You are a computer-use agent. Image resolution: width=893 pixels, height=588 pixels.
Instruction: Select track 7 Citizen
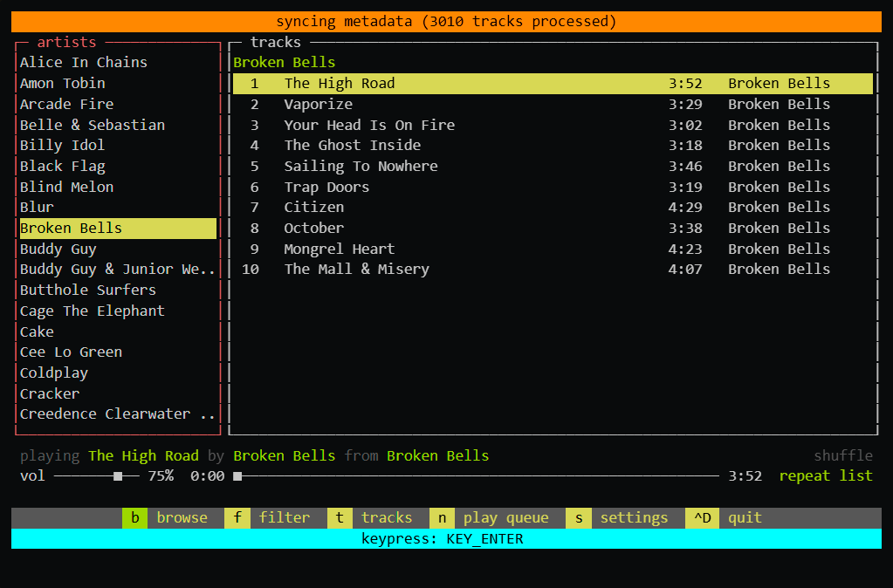[553, 207]
